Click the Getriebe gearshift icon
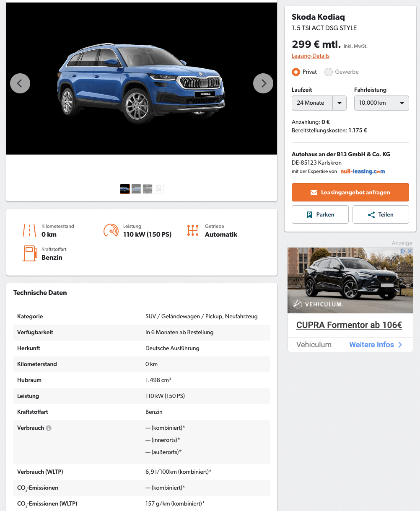The width and height of the screenshot is (420, 511). (x=193, y=230)
